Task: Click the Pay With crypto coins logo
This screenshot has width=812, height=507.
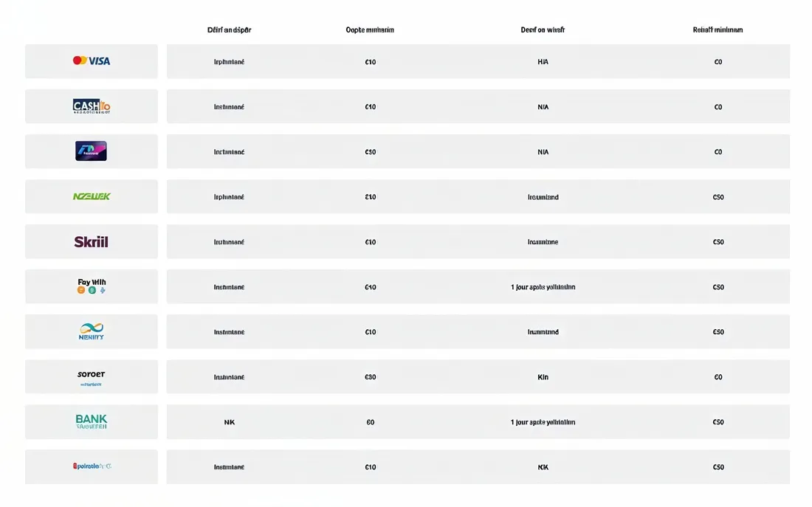Action: pos(92,286)
